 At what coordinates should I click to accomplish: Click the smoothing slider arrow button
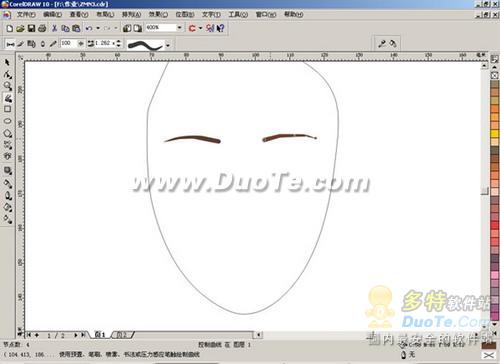click(x=80, y=43)
